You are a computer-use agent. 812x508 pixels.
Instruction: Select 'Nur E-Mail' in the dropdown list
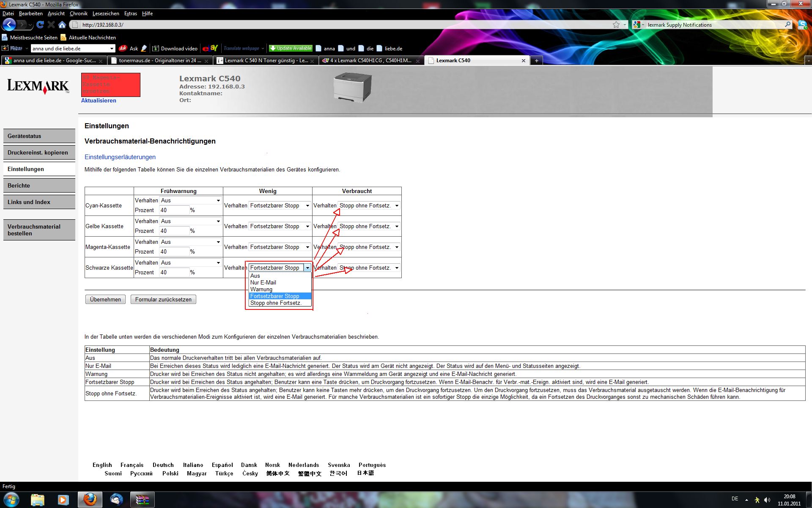pos(280,282)
